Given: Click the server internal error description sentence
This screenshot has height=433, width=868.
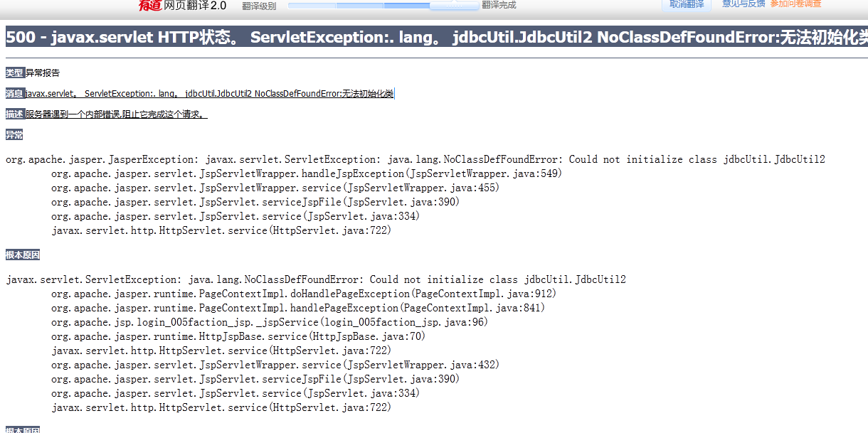Looking at the screenshot, I should (x=116, y=114).
